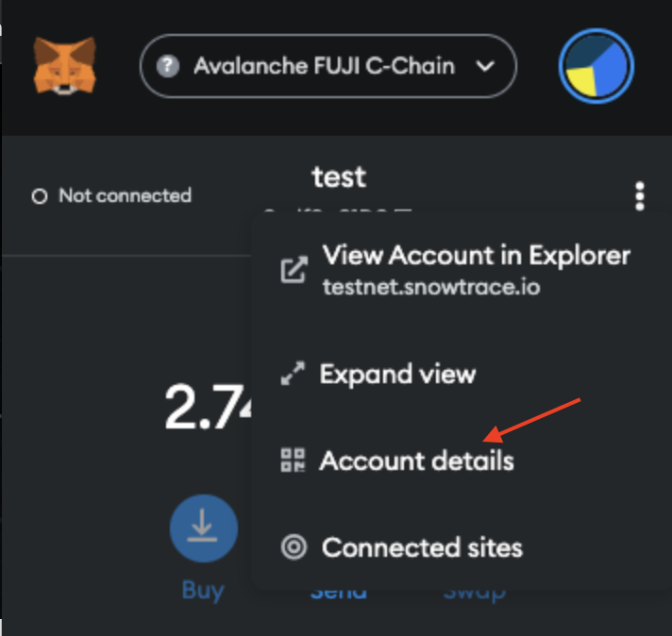Open the account avatar identicon menu

click(596, 66)
